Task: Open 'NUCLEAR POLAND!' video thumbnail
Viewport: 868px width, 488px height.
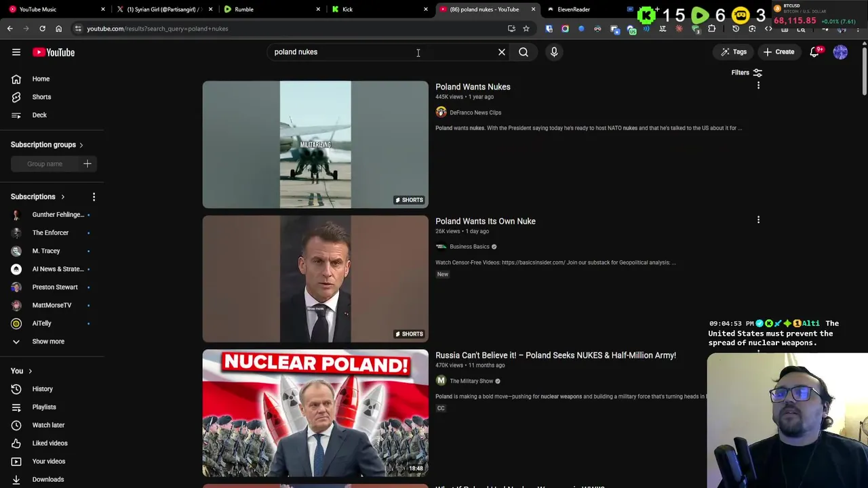Action: point(315,413)
